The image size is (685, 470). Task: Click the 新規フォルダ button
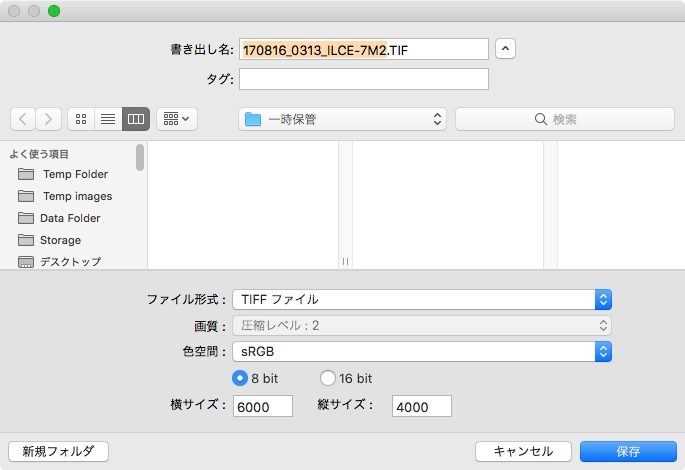(59, 451)
